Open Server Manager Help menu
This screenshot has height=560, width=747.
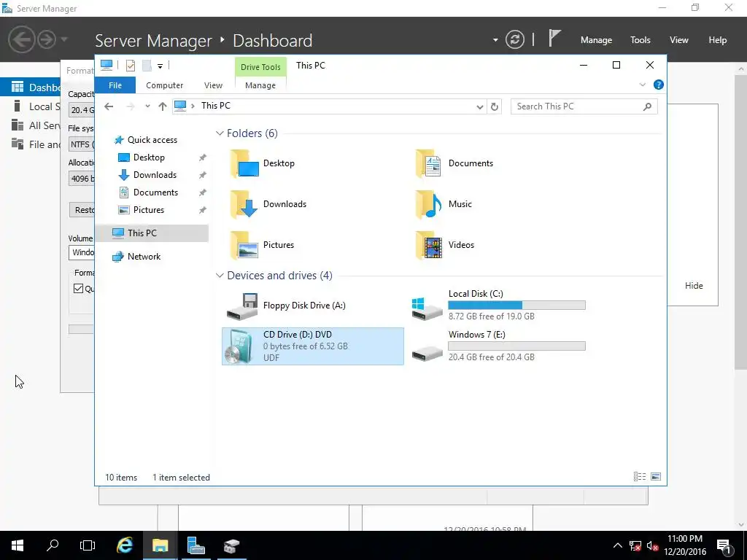(718, 40)
